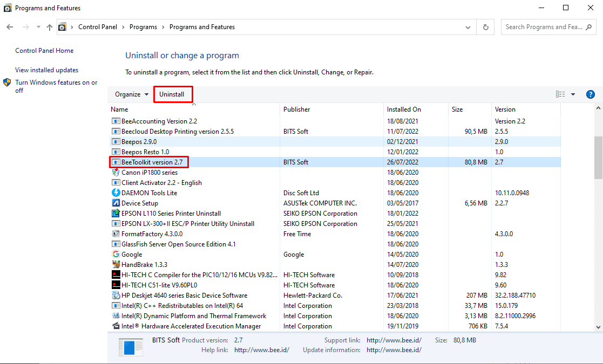Screen dimensions: 603x364
Task: Go up one level with Up arrow
Action: [50, 27]
